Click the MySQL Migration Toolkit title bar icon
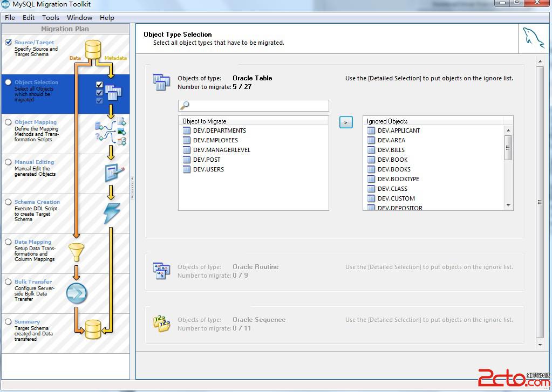552x392 pixels. coord(5,4)
